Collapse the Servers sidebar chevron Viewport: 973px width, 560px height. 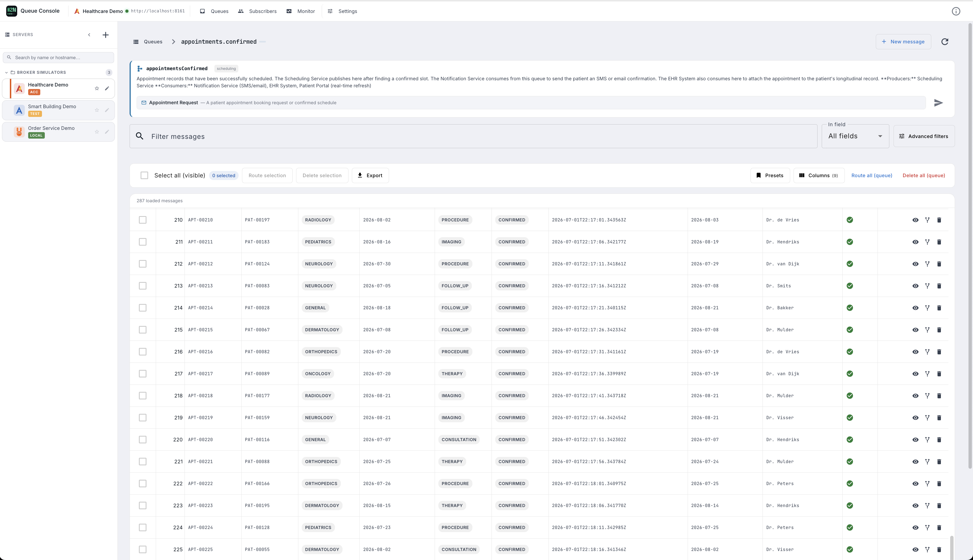point(89,35)
